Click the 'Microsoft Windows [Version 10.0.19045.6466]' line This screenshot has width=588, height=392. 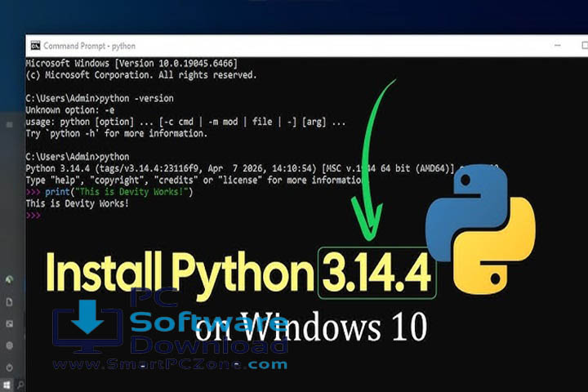tap(131, 64)
